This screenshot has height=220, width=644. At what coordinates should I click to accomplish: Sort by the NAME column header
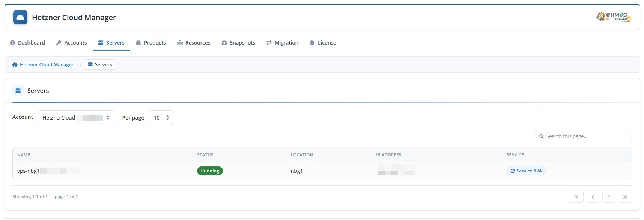pos(24,155)
